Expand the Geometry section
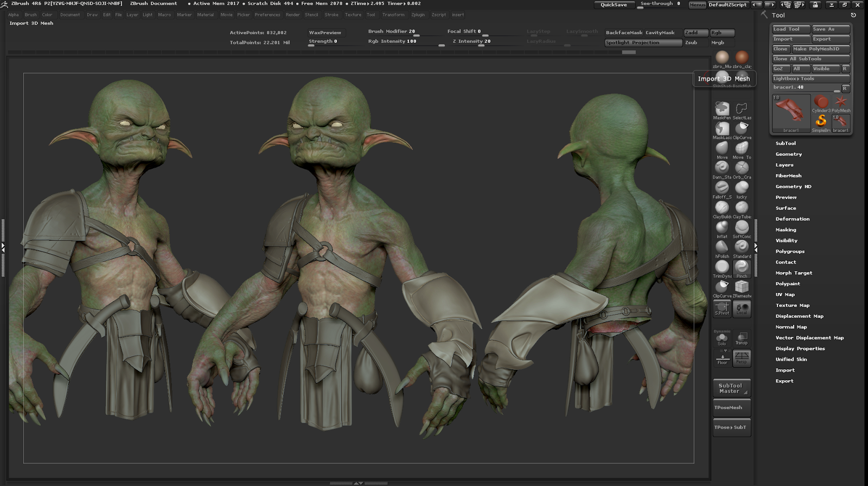Screen dimensions: 868x486 pyautogui.click(x=789, y=154)
